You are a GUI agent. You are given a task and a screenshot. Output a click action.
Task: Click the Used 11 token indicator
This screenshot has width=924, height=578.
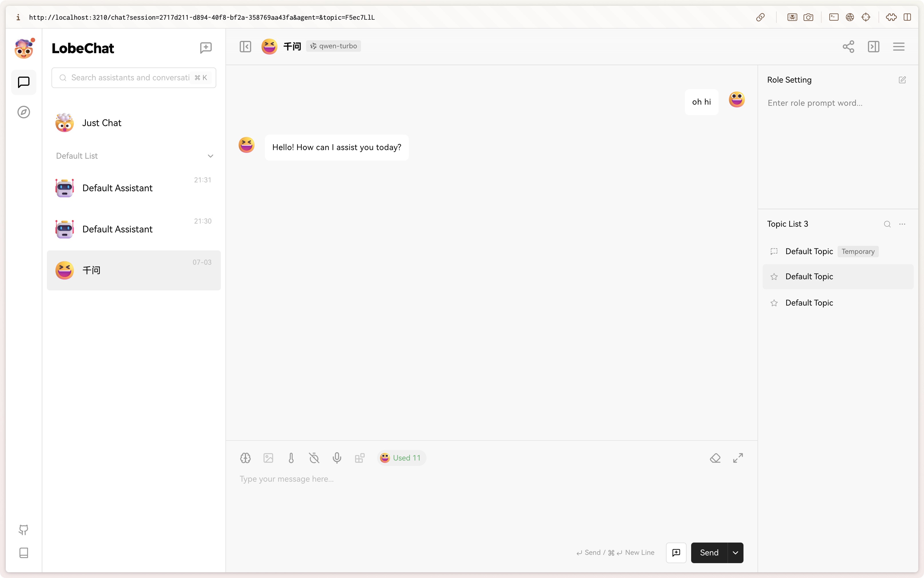(x=401, y=458)
